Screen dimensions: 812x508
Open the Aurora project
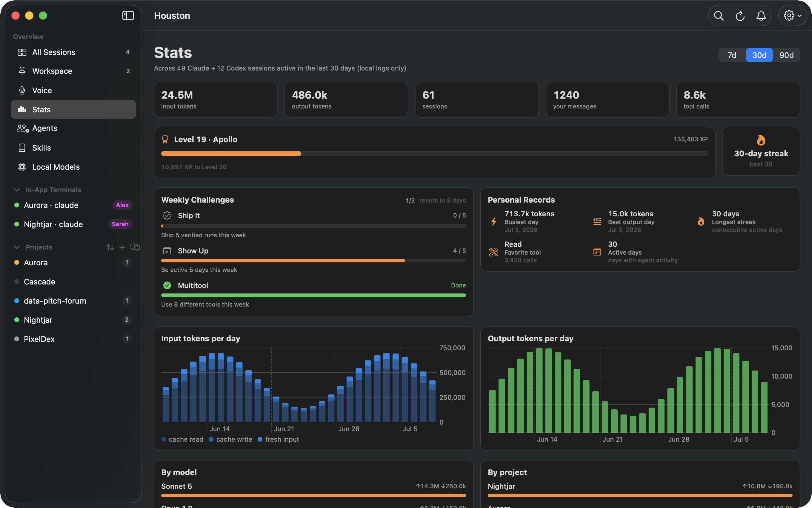point(73,263)
